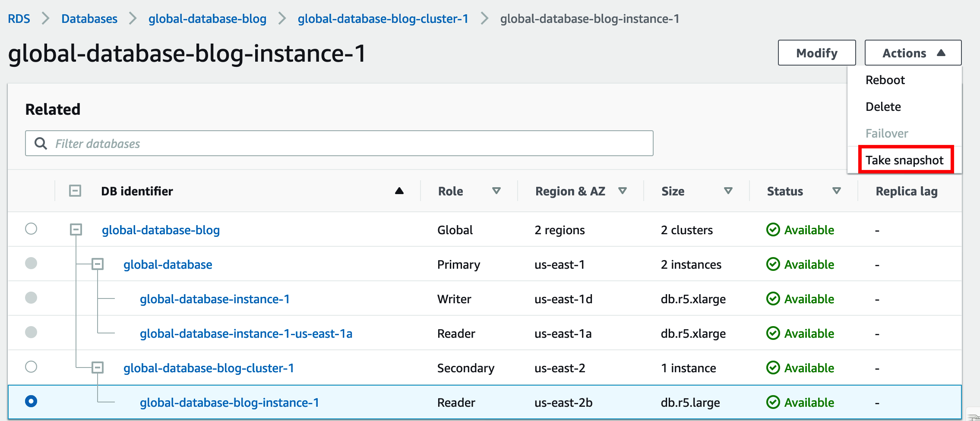Collapse the global-database-blog tree row
The width and height of the screenshot is (980, 421).
point(76,229)
